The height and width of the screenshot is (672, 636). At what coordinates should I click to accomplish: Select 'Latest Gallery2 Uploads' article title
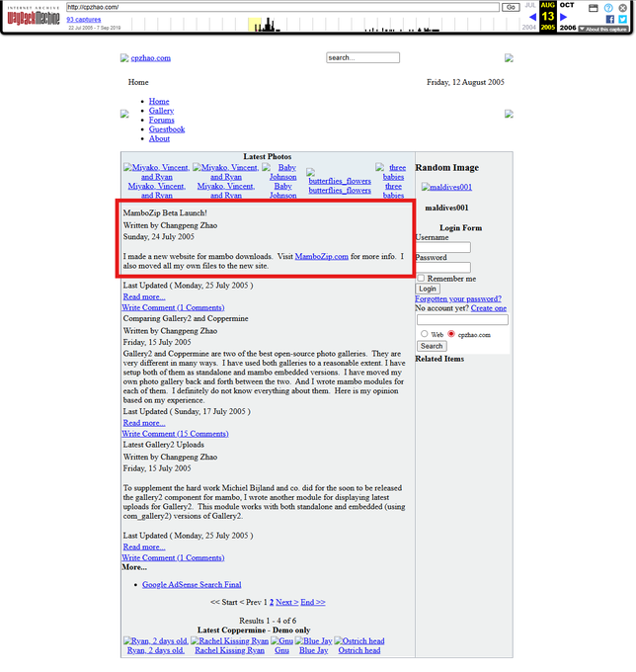click(x=164, y=445)
